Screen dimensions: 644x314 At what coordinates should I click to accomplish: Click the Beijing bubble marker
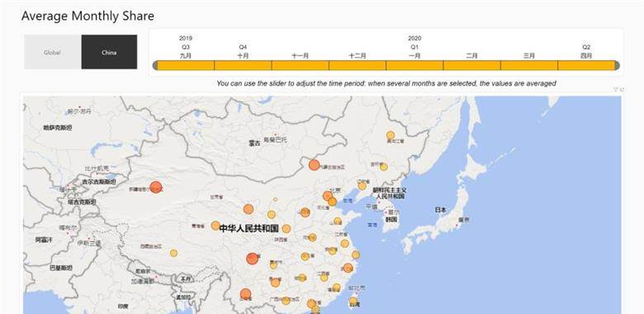coord(328,196)
